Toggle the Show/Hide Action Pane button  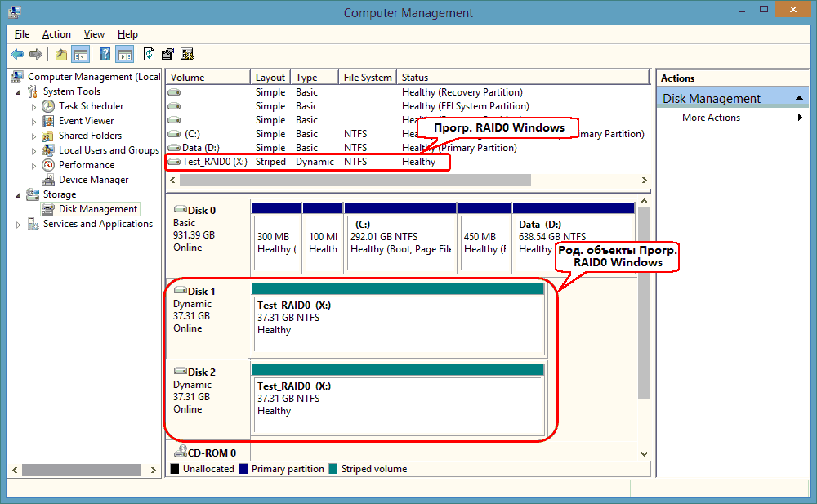click(125, 54)
